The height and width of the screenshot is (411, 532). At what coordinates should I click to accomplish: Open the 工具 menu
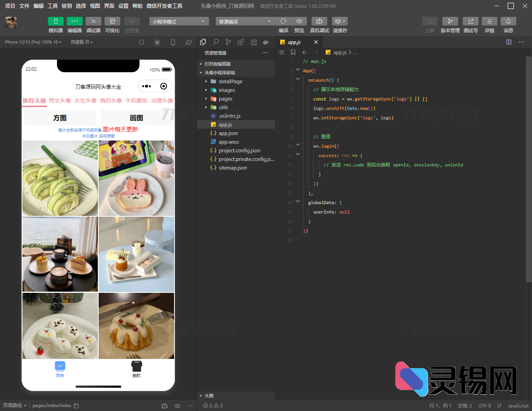(x=53, y=6)
